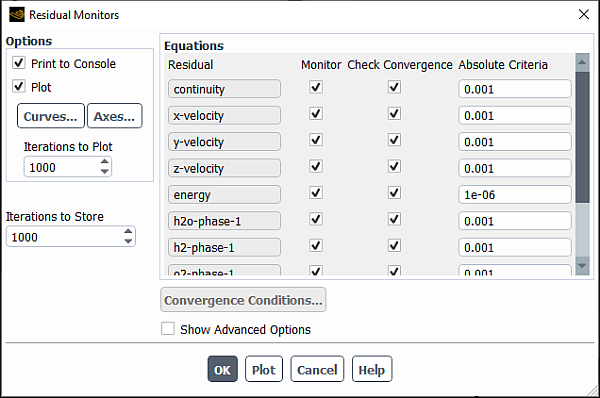Click the Help button
The width and height of the screenshot is (600, 398).
(372, 369)
